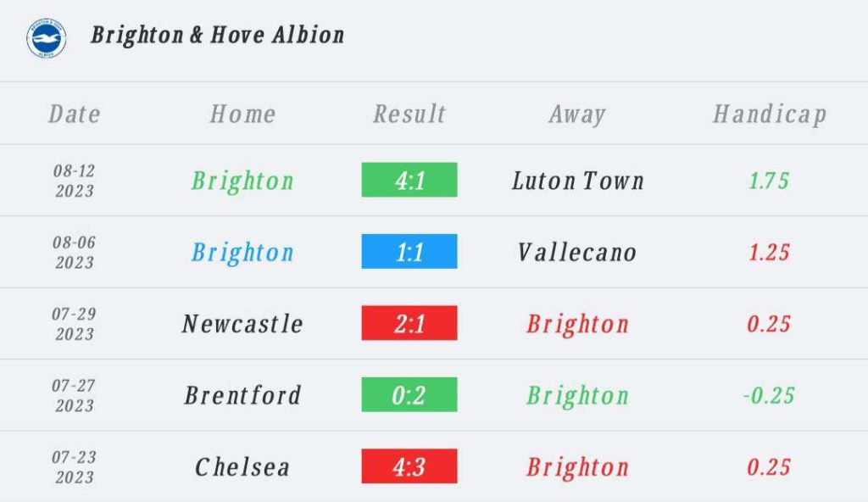Open the red 4:3 result badge

pos(409,466)
